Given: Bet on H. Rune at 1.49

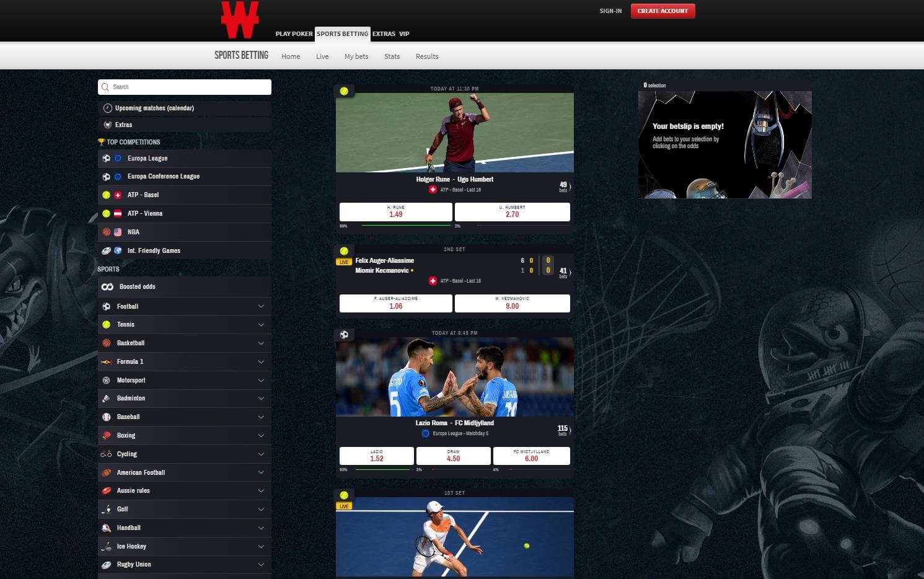Looking at the screenshot, I should click(x=395, y=211).
